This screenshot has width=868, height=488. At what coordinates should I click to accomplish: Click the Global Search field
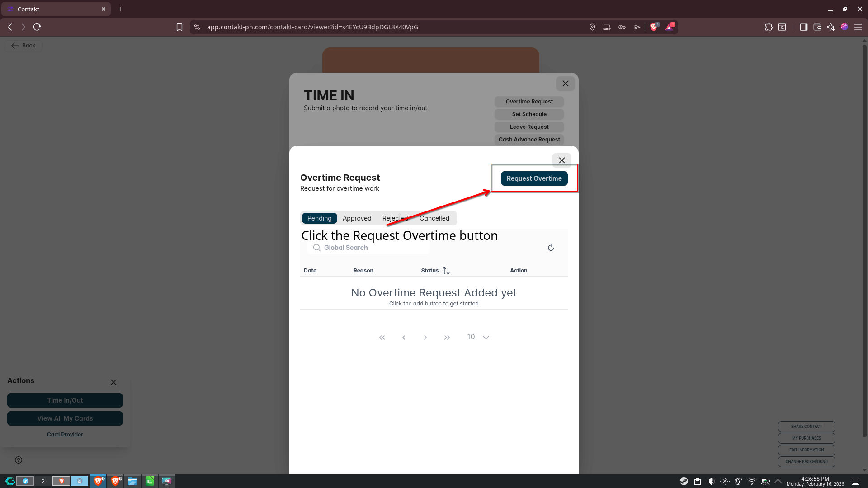371,248
